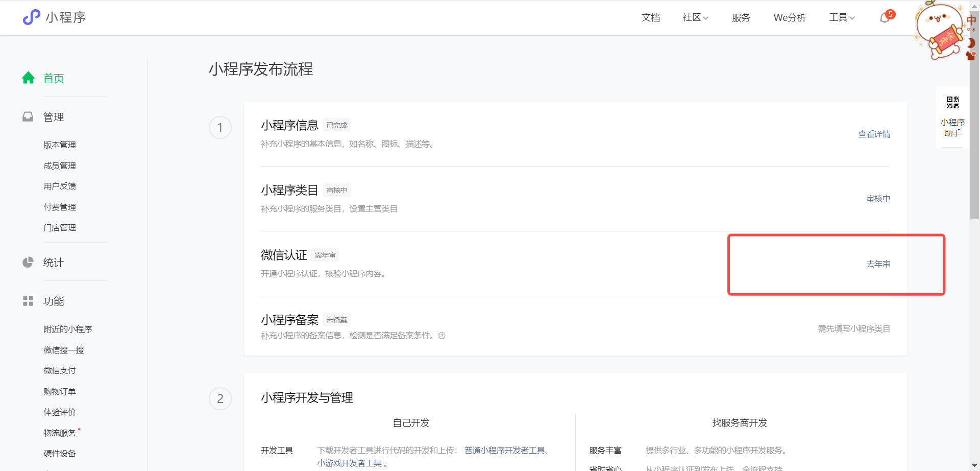The height and width of the screenshot is (471, 980).
Task: Expand the 社区 dropdown menu
Action: pos(695,18)
